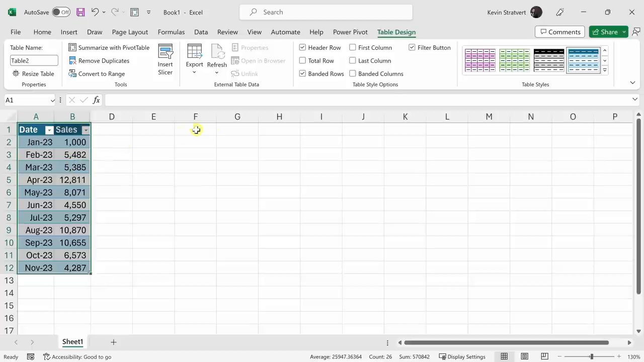Click in the Search box
644x362 pixels.
click(326, 12)
